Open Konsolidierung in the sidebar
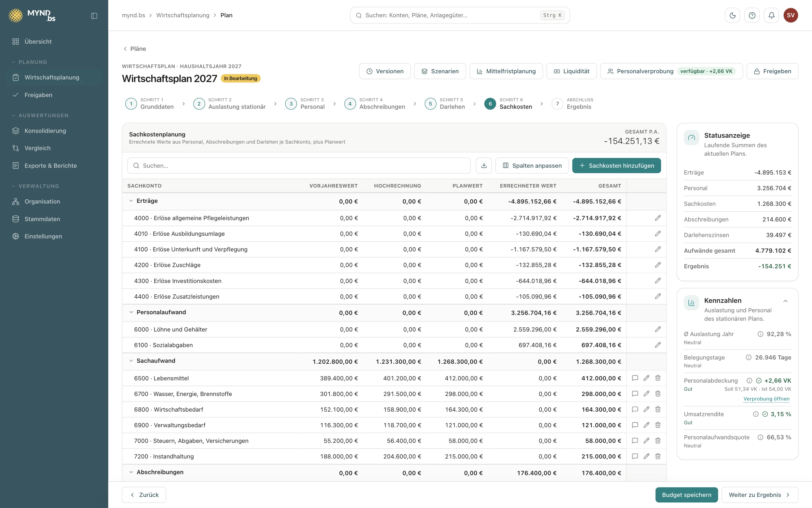 (54, 131)
